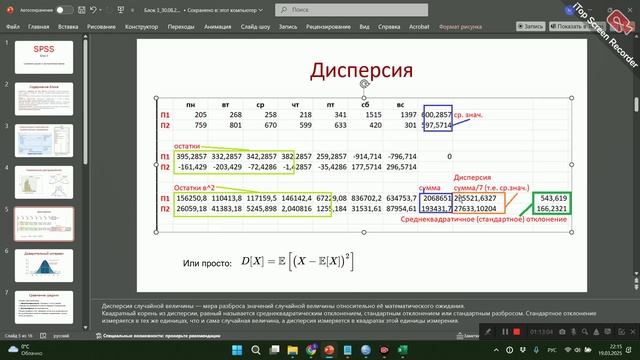Click the Undo arrow icon
This screenshot has width=640, height=360.
coord(93,10)
